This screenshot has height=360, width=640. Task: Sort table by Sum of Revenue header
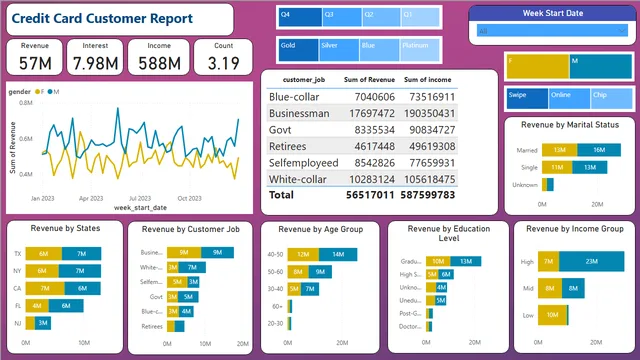click(x=369, y=80)
